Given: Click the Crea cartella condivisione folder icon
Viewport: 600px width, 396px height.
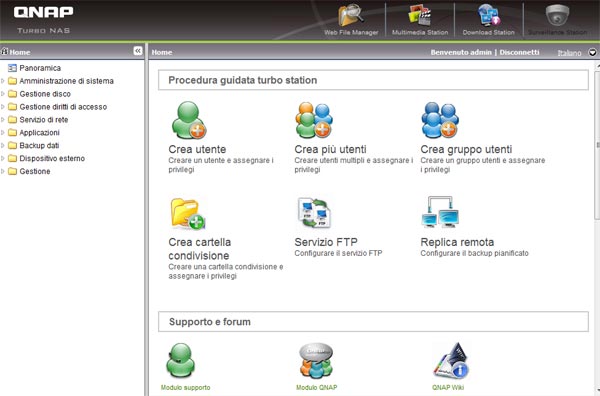Looking at the screenshot, I should (x=188, y=213).
